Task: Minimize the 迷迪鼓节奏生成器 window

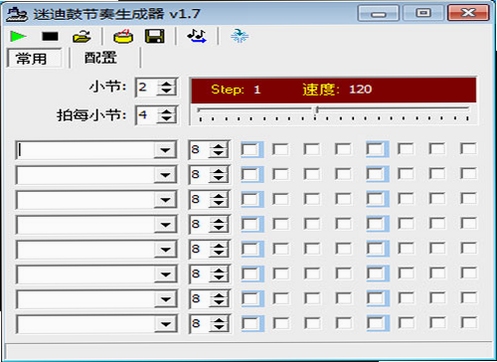Action: [378, 13]
